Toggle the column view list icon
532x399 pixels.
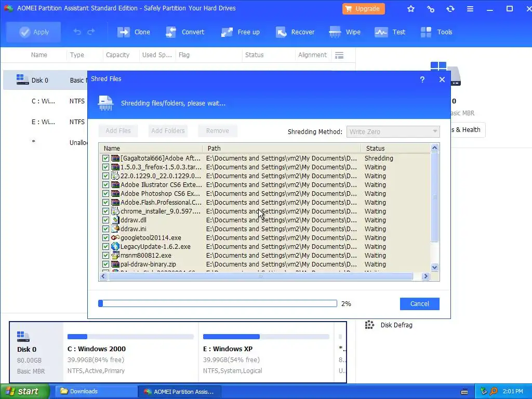(x=339, y=55)
